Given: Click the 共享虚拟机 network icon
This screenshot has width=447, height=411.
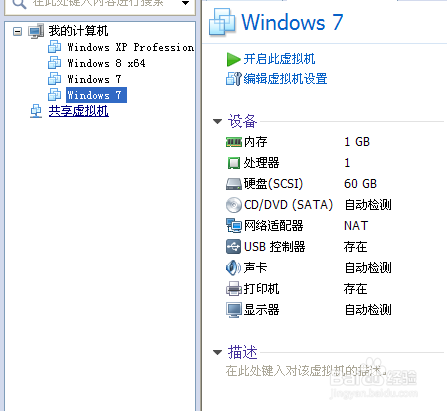Looking at the screenshot, I should pyautogui.click(x=36, y=111).
